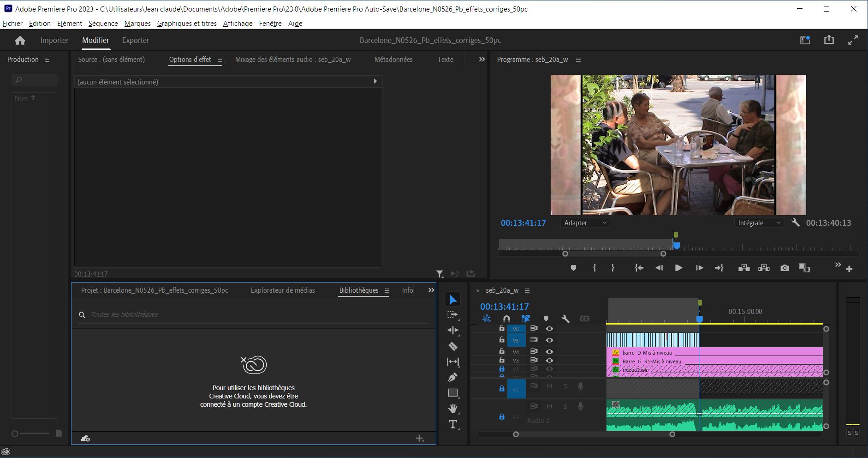868x458 pixels.
Task: Open the Adapter zoom level dropdown
Action: (585, 223)
